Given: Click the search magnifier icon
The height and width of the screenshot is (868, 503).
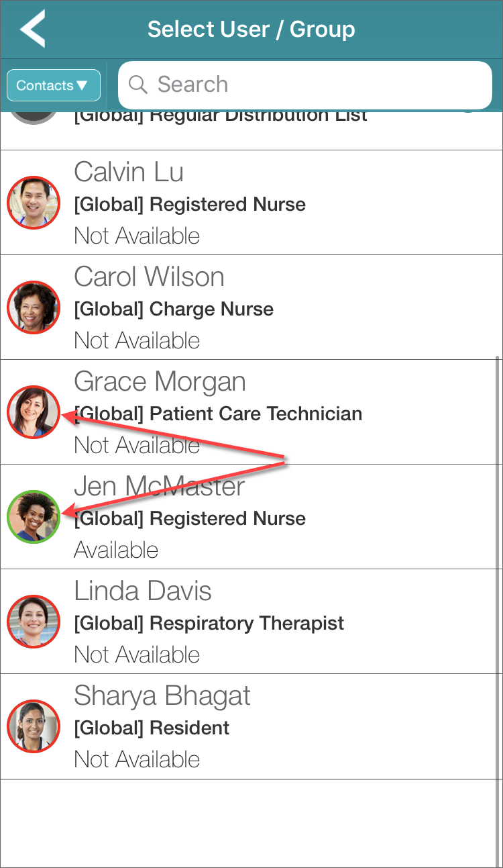Looking at the screenshot, I should pos(138,85).
